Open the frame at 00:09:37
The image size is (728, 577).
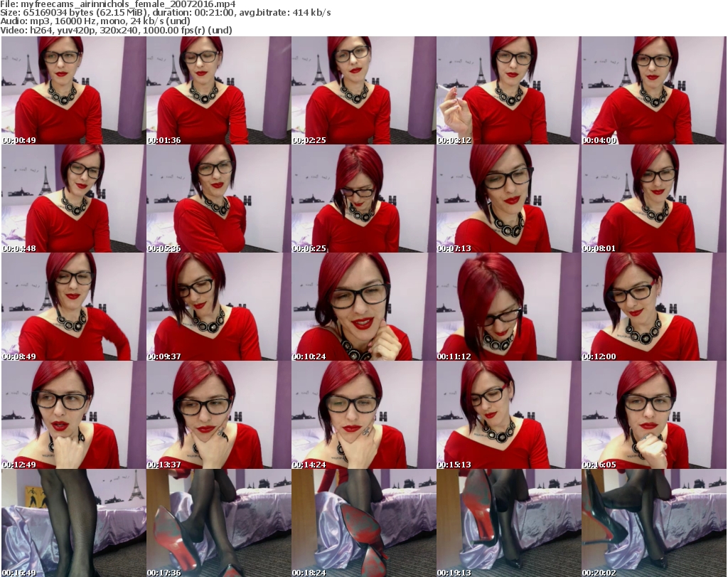point(219,307)
